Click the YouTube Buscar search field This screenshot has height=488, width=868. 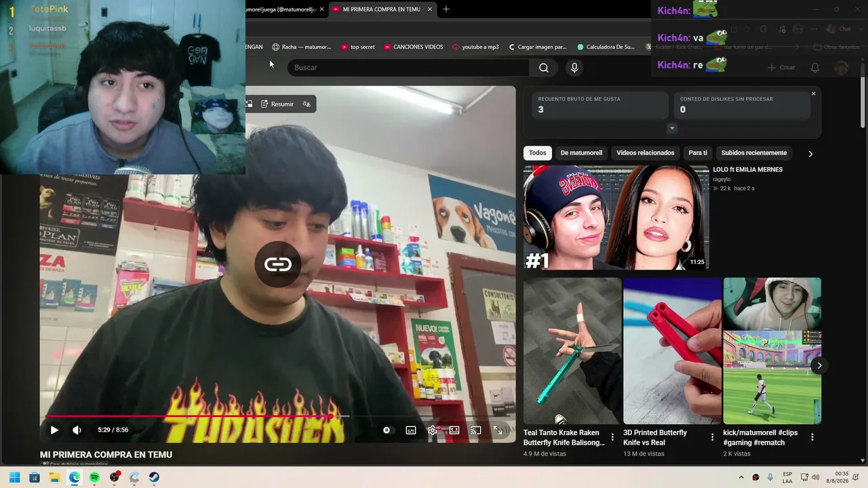[409, 67]
